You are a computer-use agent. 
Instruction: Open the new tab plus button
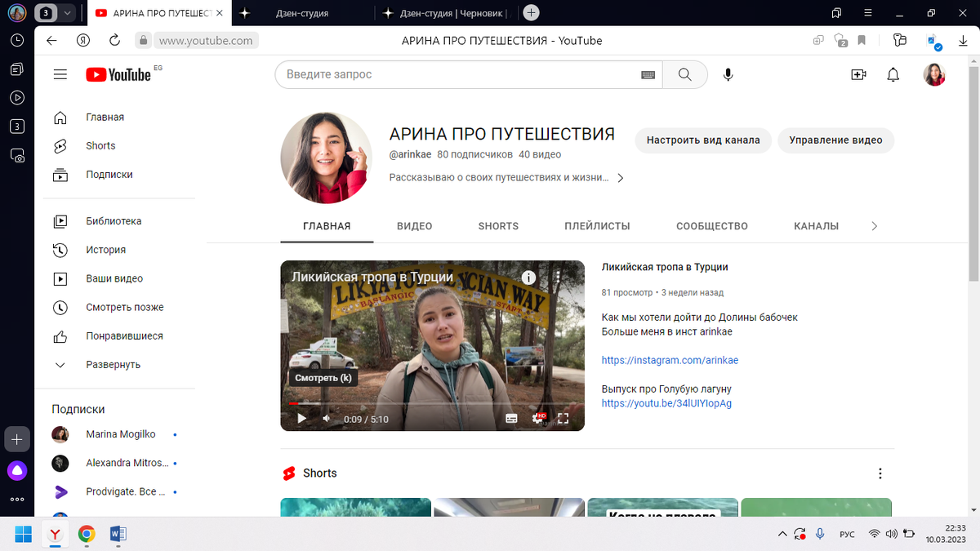pyautogui.click(x=531, y=12)
